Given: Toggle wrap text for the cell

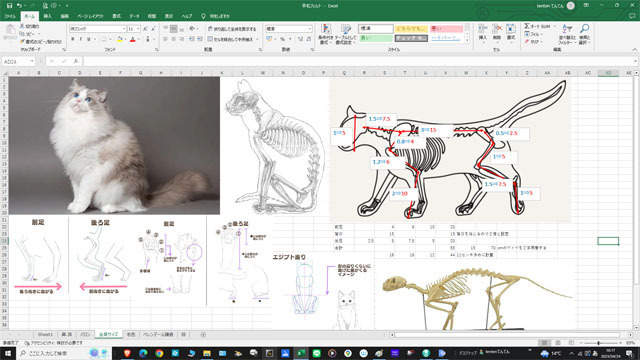Looking at the screenshot, I should [x=232, y=29].
